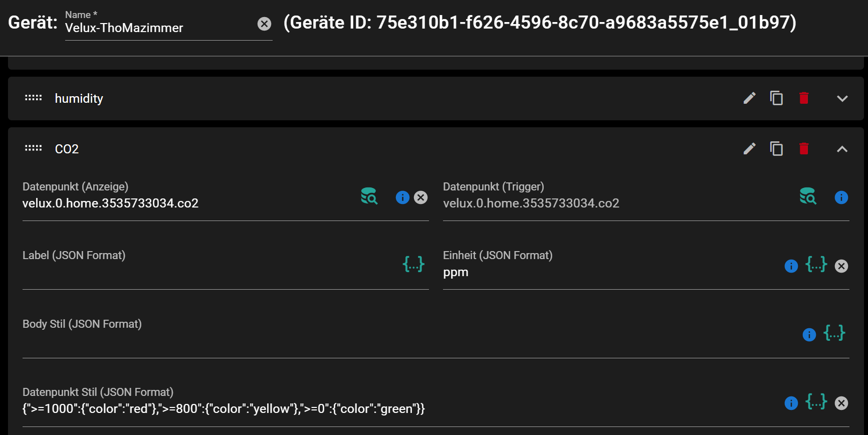The height and width of the screenshot is (435, 868).
Task: Open JSON editor for Label field
Action: pyautogui.click(x=414, y=265)
